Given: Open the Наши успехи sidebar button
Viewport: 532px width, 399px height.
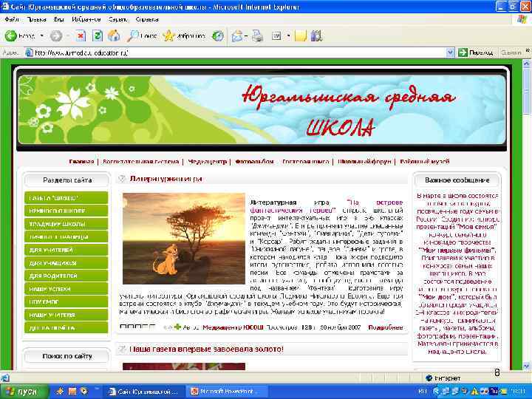Looking at the screenshot, I should point(66,289).
